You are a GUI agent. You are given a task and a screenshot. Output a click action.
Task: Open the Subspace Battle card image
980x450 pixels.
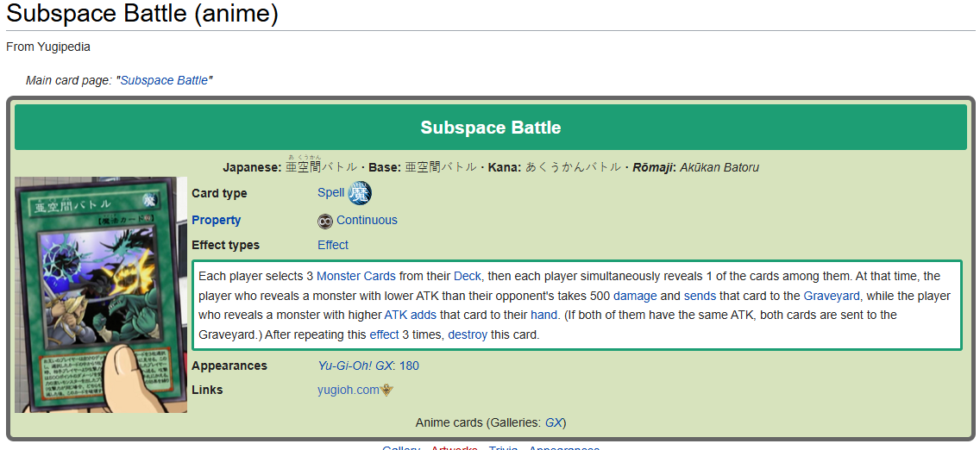pos(101,295)
